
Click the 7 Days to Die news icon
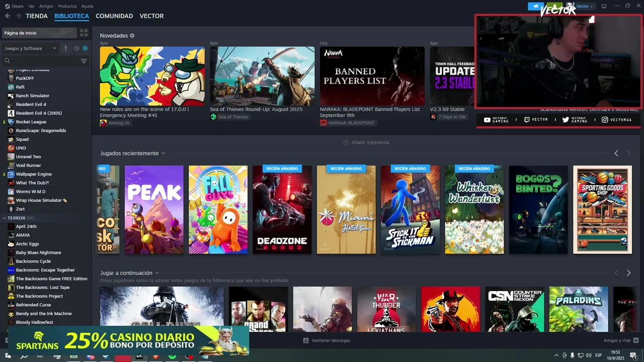[433, 117]
